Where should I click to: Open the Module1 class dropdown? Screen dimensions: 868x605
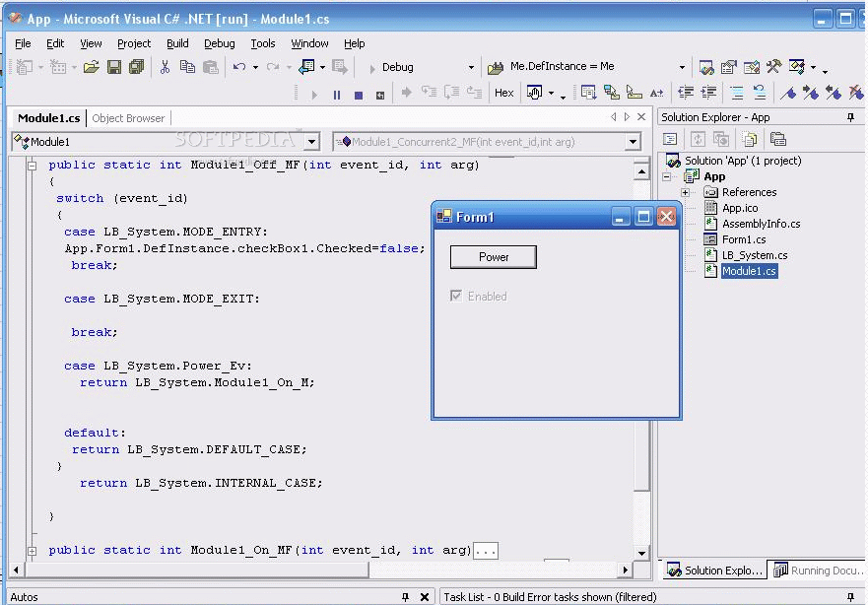click(x=311, y=142)
